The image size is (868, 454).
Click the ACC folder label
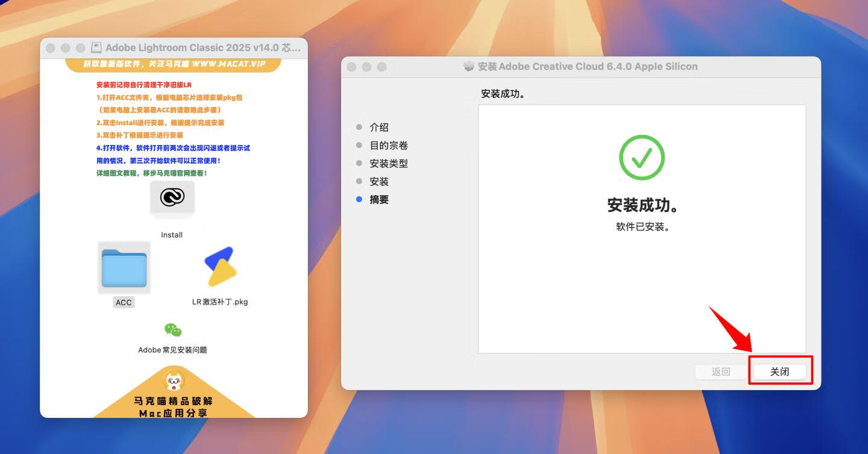point(124,302)
